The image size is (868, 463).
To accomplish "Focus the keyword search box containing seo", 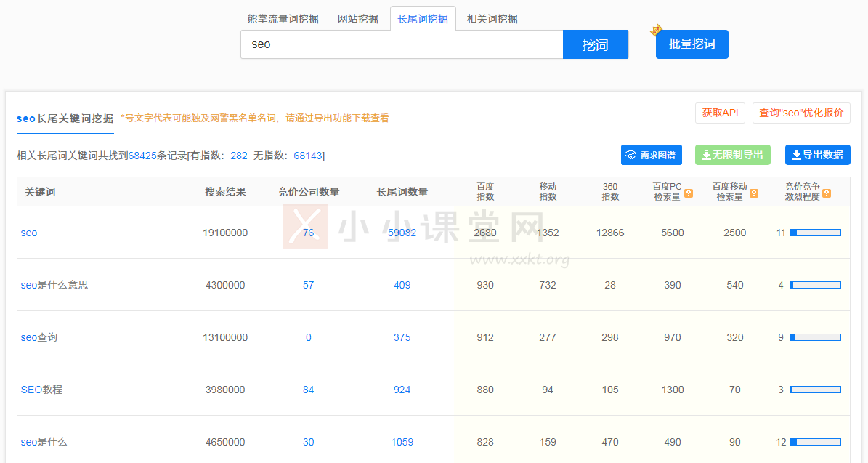I will click(402, 44).
